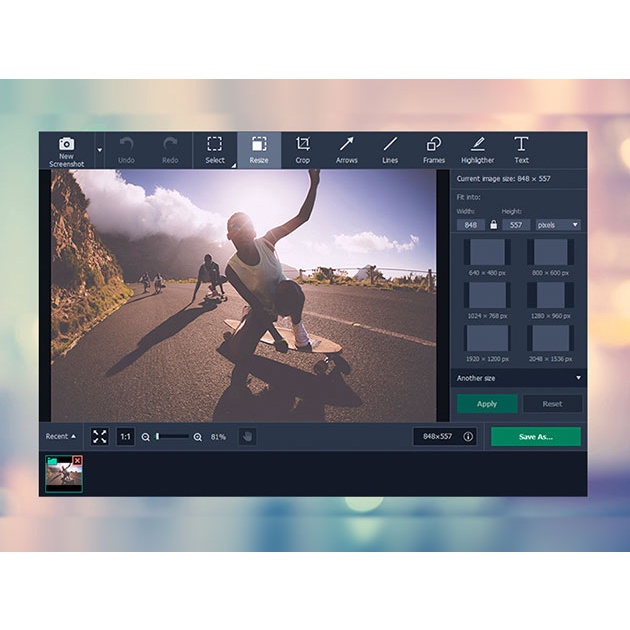Activate the Frames shape tool
630x630 pixels.
[433, 149]
